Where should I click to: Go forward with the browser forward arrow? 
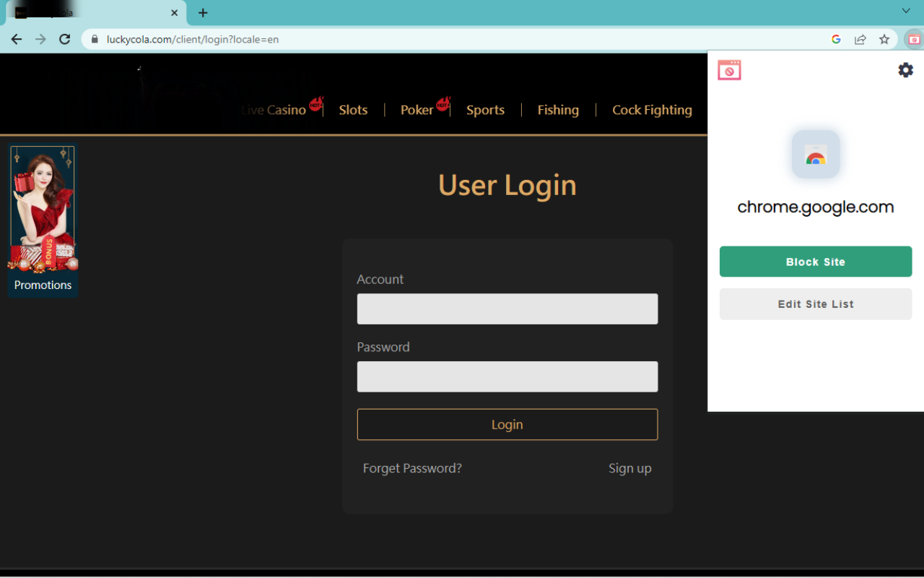coord(40,39)
